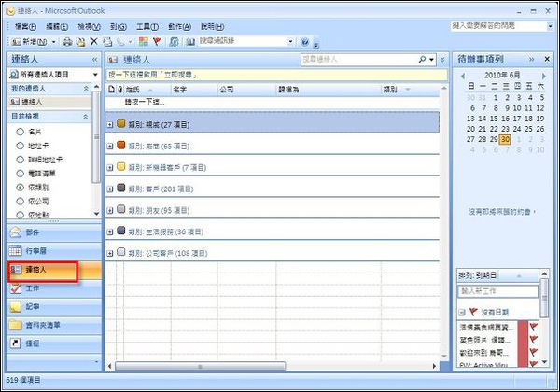
Task: Expand the 客戶 (281 項目) category group
Action: (110, 189)
